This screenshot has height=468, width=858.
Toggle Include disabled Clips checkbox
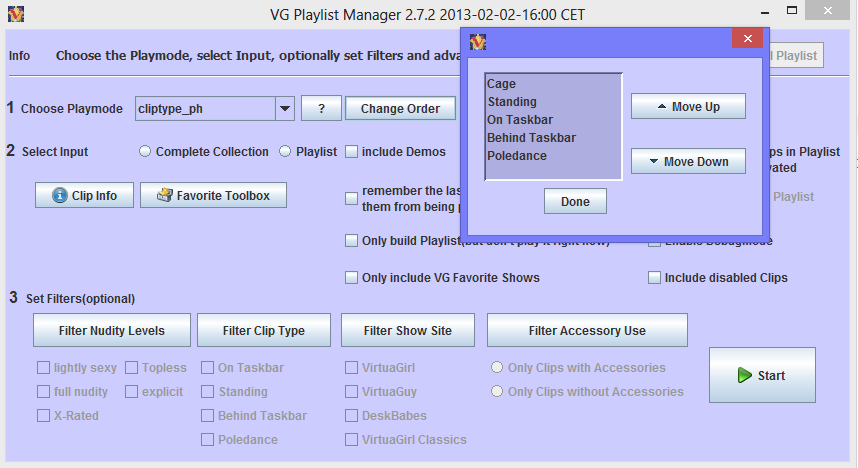tap(654, 278)
